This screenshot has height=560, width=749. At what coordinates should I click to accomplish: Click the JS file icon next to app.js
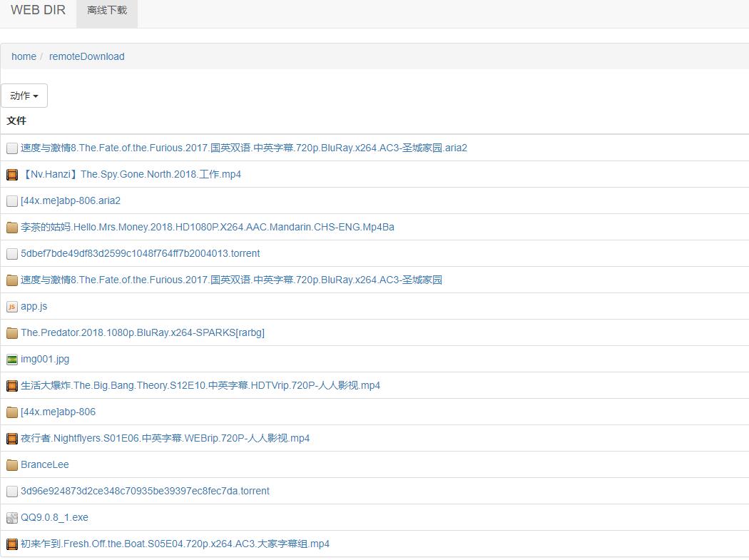(x=12, y=307)
